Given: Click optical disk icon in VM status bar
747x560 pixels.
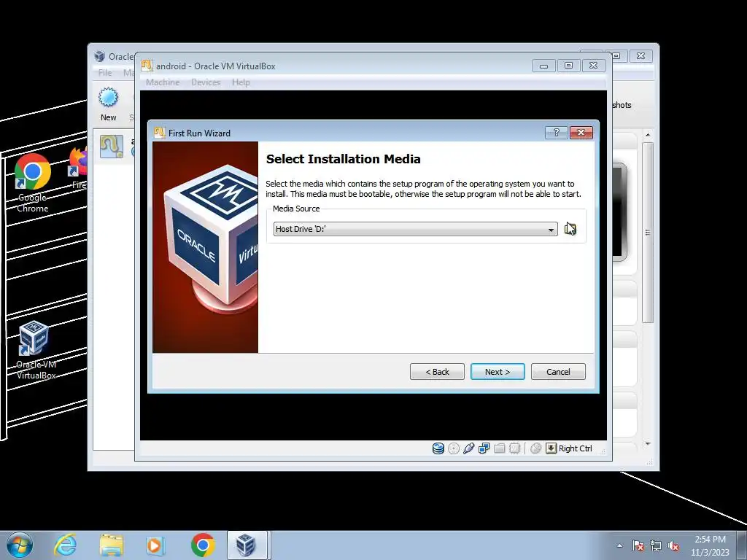Looking at the screenshot, I should point(454,448).
